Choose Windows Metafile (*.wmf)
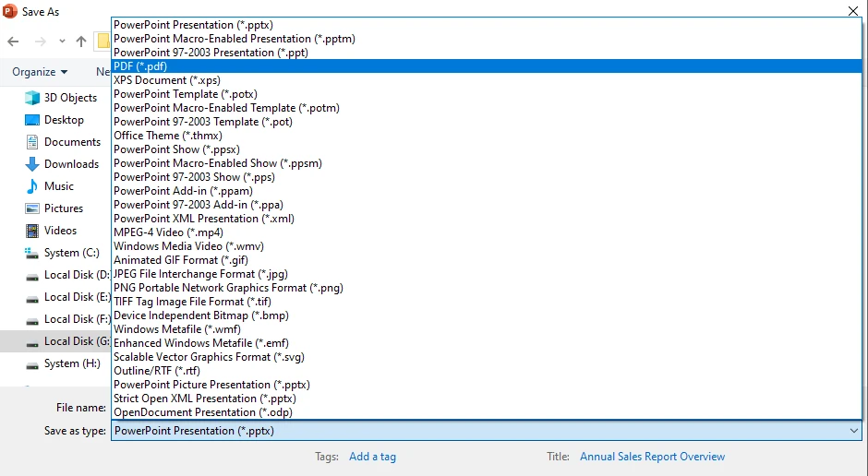 coord(487,329)
